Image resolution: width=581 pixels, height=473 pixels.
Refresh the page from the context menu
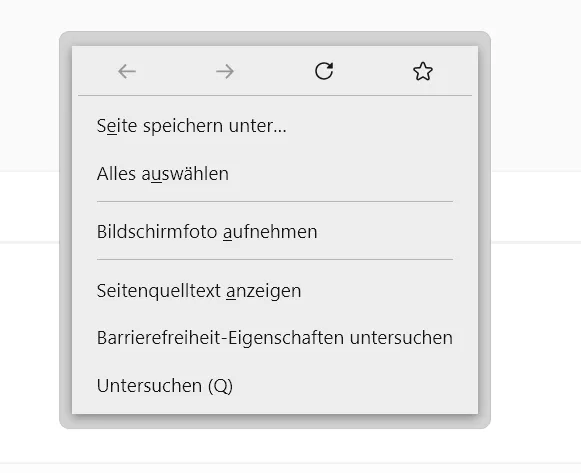click(324, 71)
